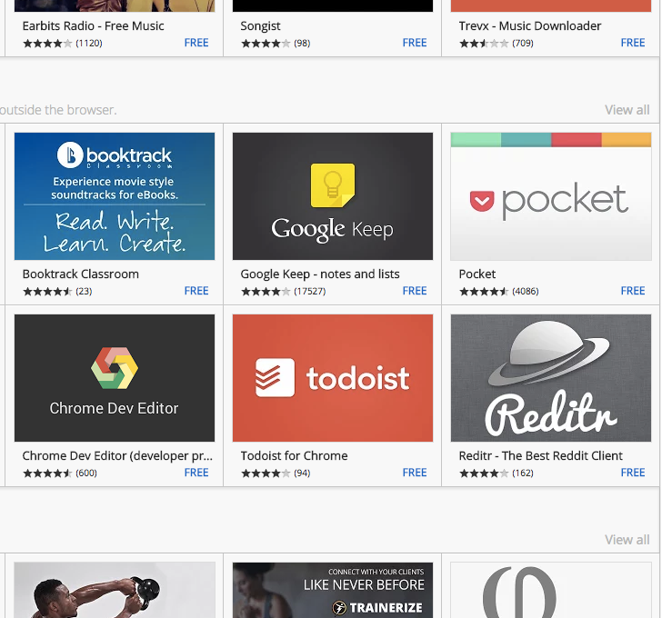The width and height of the screenshot is (672, 618).
Task: Click the star rating for Google Keep
Action: [266, 292]
